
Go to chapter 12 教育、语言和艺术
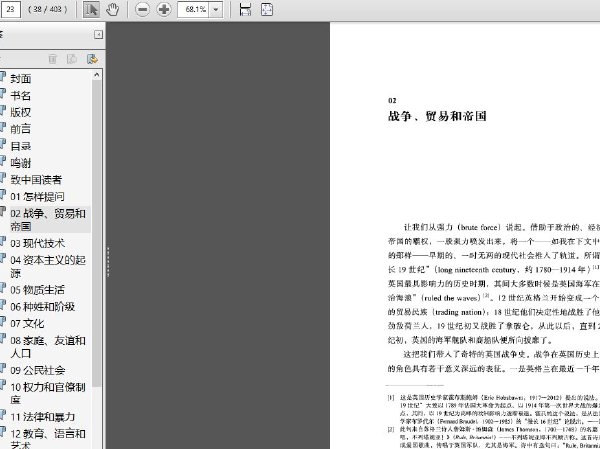[x=48, y=440]
